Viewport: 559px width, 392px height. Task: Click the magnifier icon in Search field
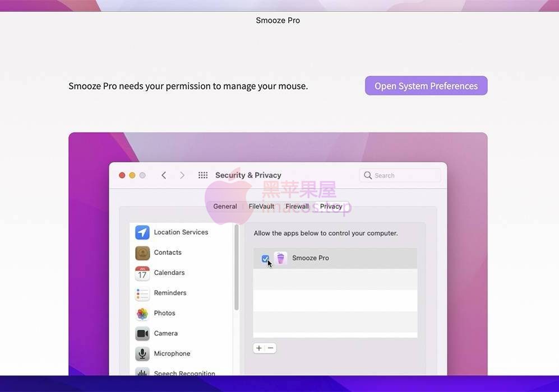pyautogui.click(x=368, y=175)
